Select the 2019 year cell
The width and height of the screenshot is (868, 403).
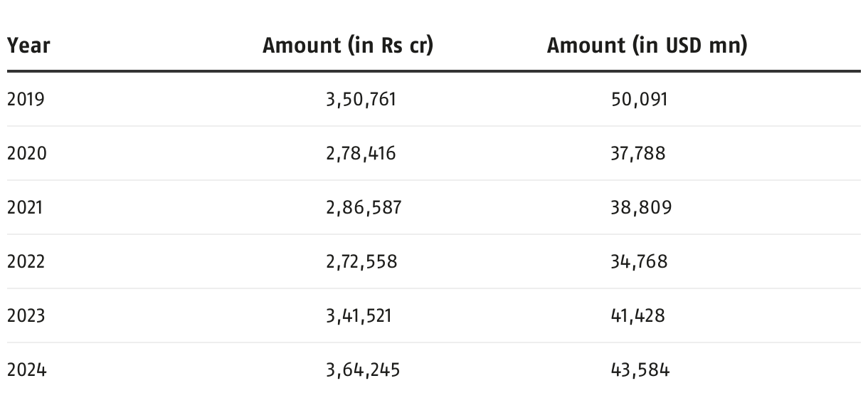tap(26, 99)
